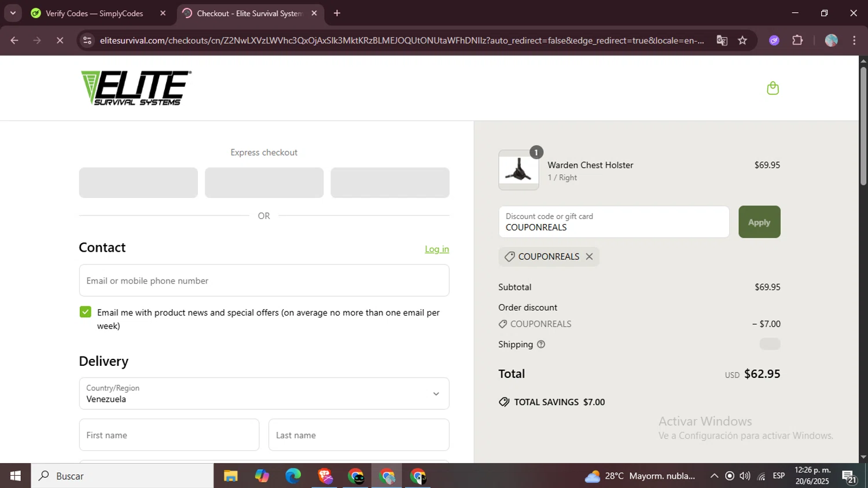
Task: Select the Checkout - Elite Survival Systems tab
Action: click(x=251, y=13)
